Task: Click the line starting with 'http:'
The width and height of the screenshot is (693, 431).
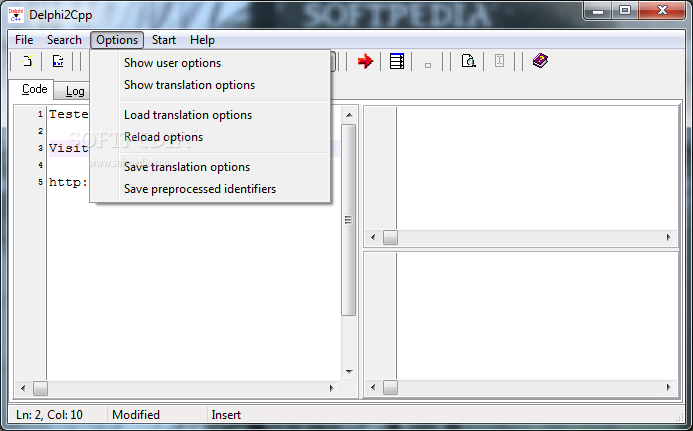Action: pos(69,182)
